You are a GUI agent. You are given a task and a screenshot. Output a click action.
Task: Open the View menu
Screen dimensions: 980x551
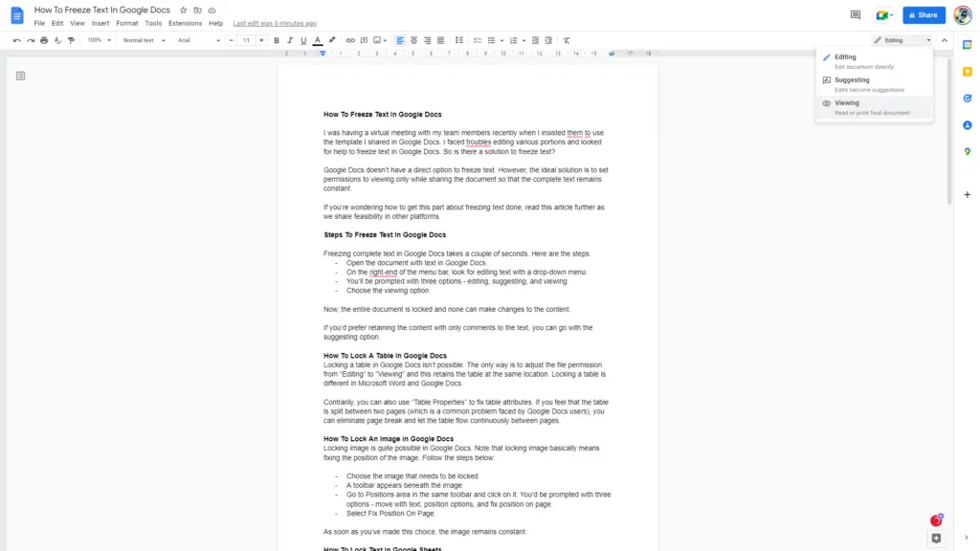tap(78, 23)
